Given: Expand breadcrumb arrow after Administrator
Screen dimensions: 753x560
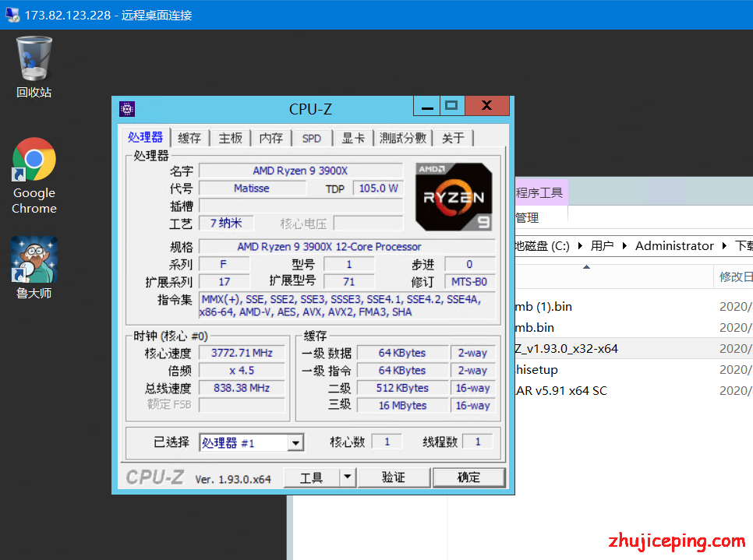Looking at the screenshot, I should pyautogui.click(x=725, y=245).
